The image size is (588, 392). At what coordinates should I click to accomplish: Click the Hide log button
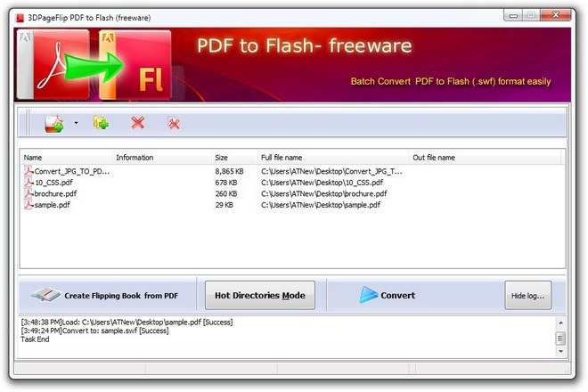[x=528, y=295]
